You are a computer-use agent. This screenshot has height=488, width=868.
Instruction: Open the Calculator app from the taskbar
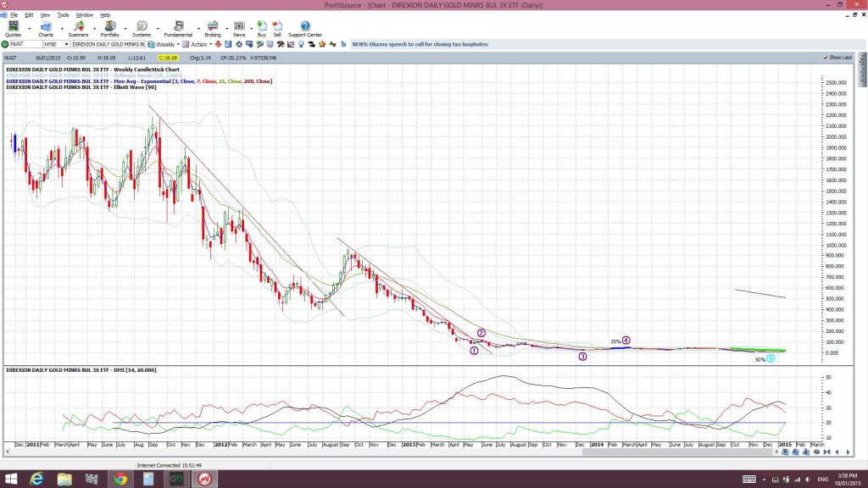148,480
